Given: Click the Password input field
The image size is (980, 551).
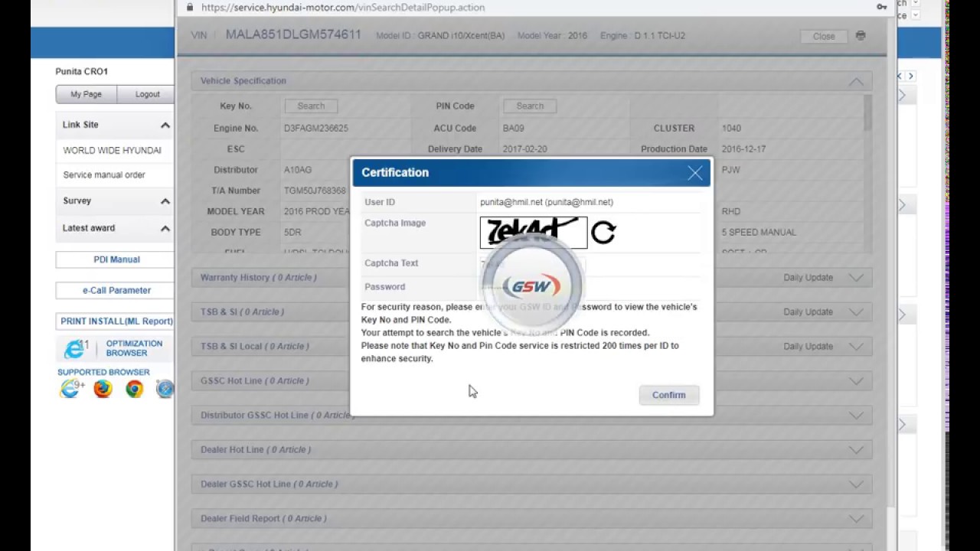Looking at the screenshot, I should coord(532,287).
